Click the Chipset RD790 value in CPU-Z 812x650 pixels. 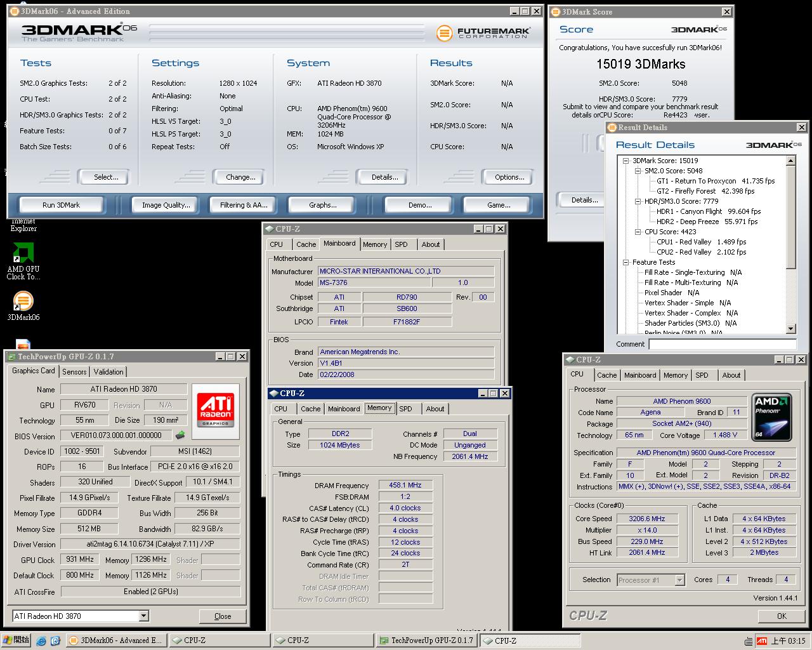point(407,297)
